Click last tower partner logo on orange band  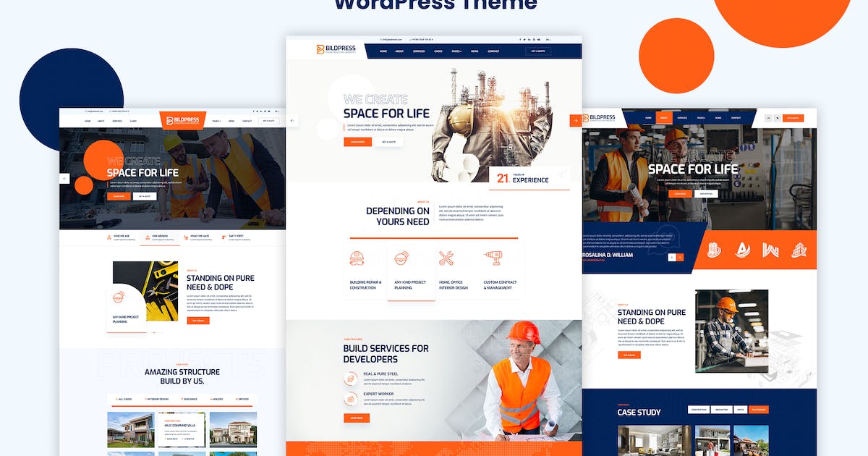tap(799, 250)
